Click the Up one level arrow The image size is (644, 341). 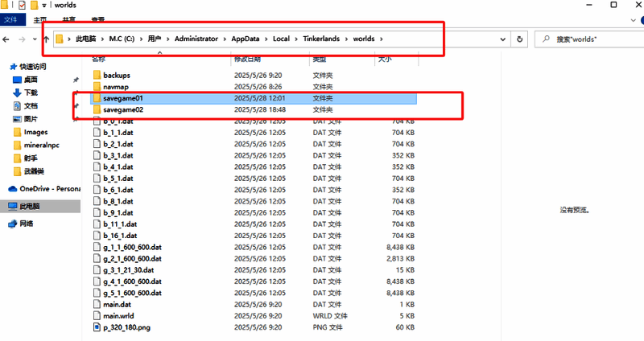coord(45,39)
